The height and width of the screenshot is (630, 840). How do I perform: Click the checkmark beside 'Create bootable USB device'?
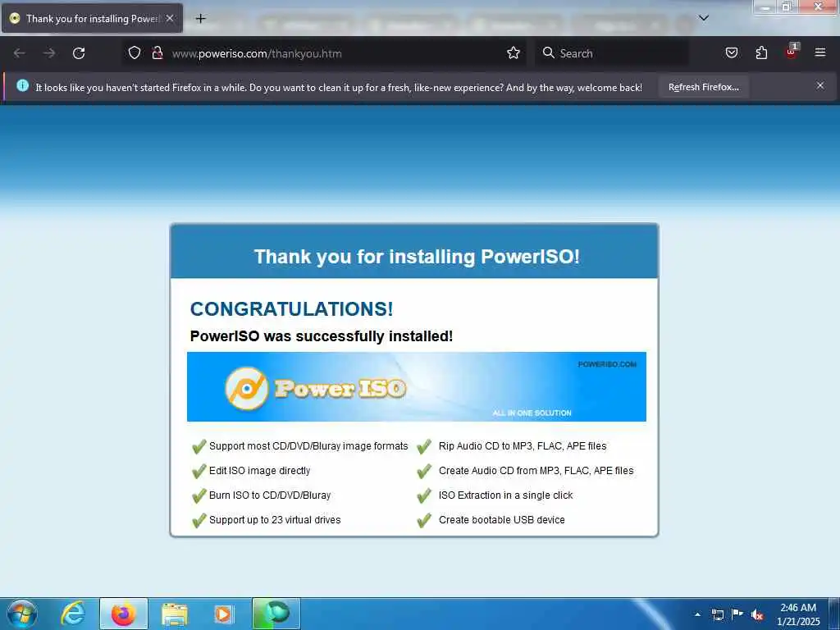(424, 519)
